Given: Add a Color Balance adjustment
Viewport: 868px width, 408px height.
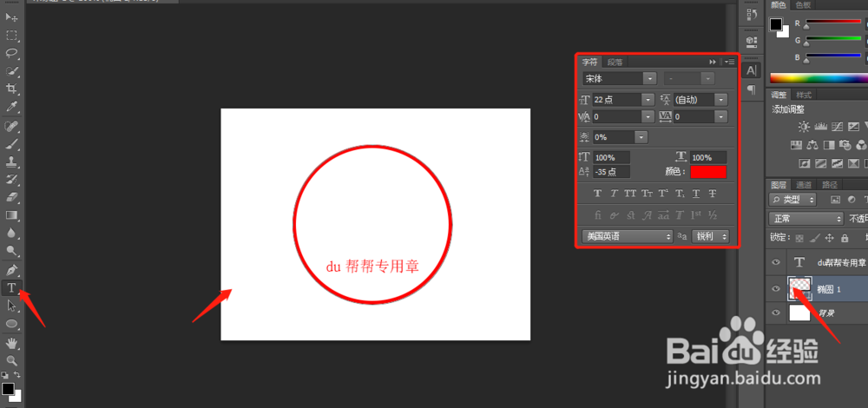Looking at the screenshot, I should tap(812, 145).
